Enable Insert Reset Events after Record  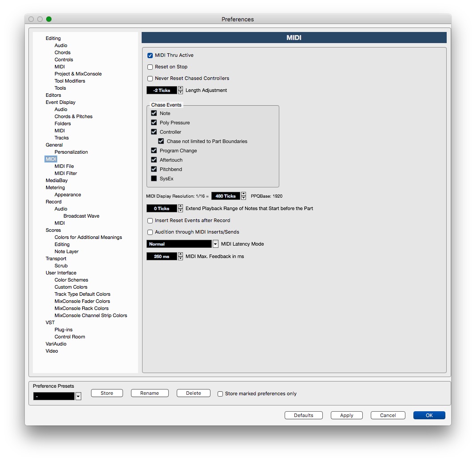tap(150, 220)
